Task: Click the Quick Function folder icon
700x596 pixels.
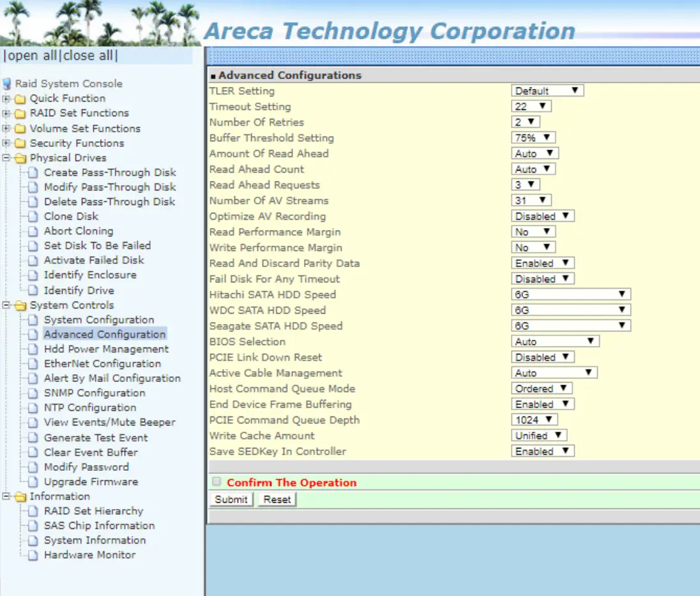Action: click(19, 98)
